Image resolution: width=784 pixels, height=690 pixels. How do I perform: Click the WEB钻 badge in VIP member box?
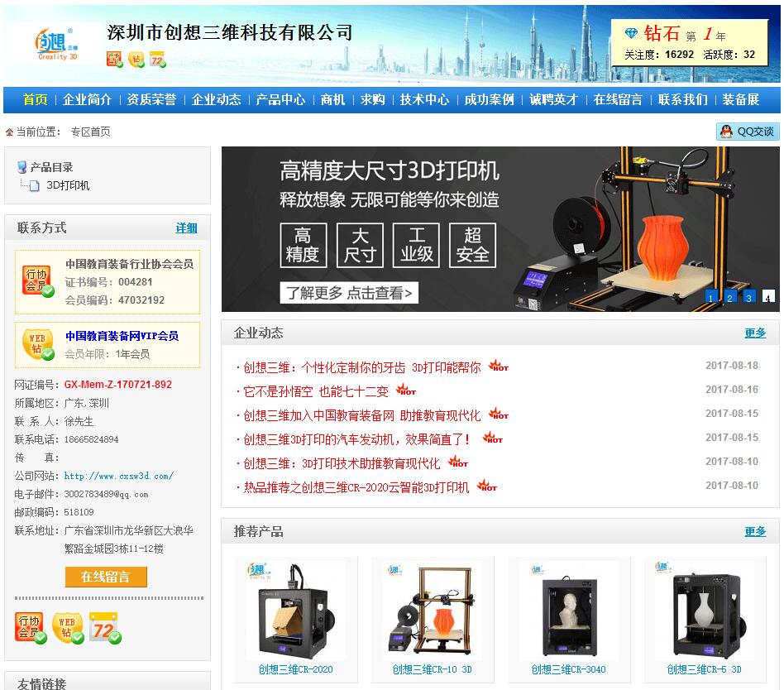click(x=37, y=344)
